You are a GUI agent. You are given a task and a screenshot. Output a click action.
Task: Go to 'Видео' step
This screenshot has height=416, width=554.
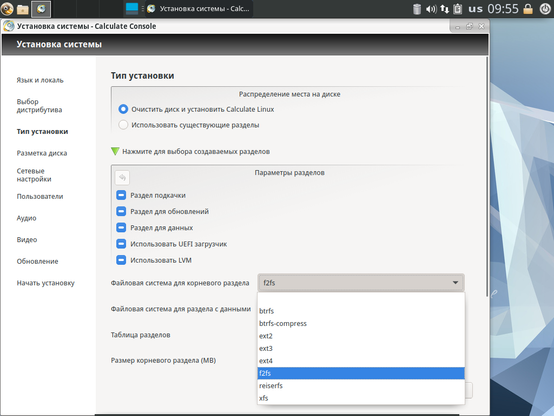point(27,240)
